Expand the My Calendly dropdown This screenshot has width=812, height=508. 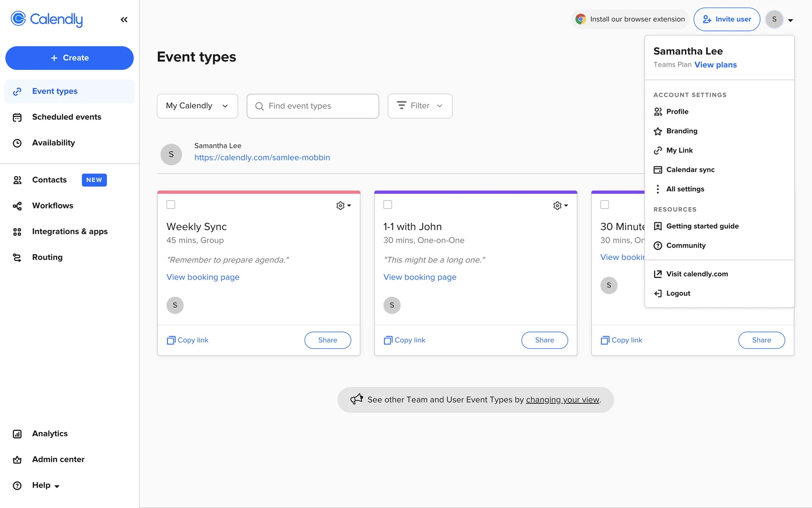pos(197,106)
